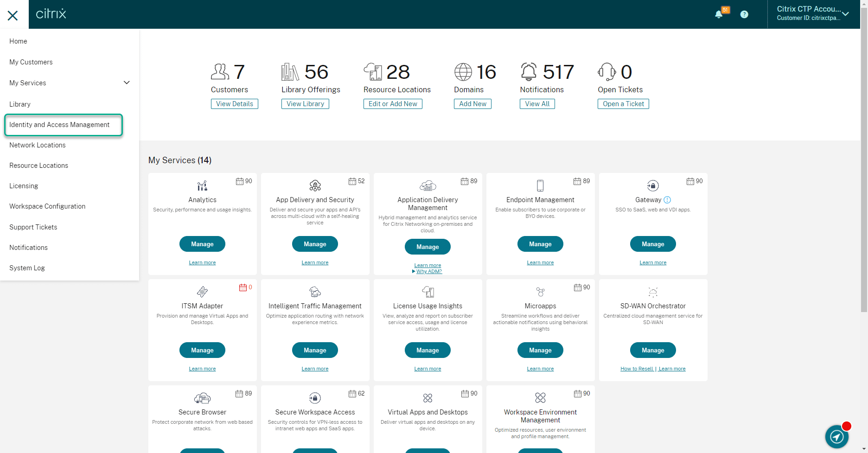Image resolution: width=868 pixels, height=453 pixels.
Task: Open Resource Locations in sidebar menu
Action: pos(39,166)
